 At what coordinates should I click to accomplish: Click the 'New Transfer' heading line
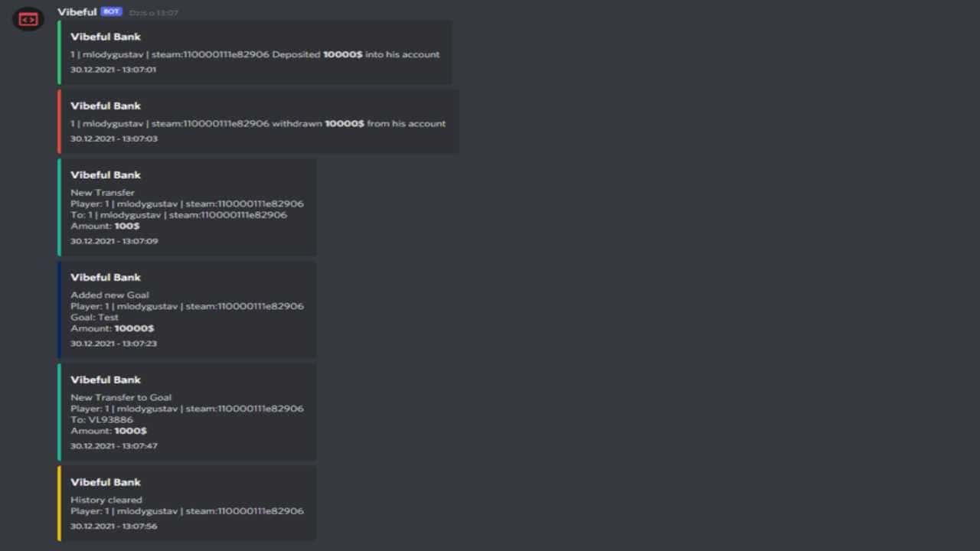(x=103, y=193)
